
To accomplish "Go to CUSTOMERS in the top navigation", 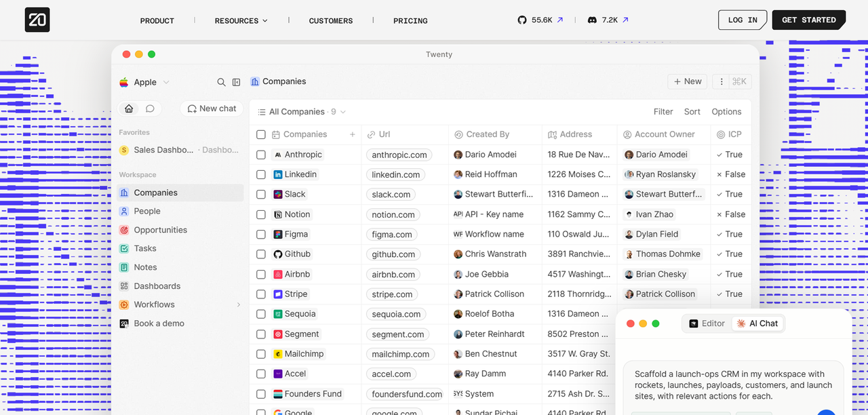I will tap(331, 21).
